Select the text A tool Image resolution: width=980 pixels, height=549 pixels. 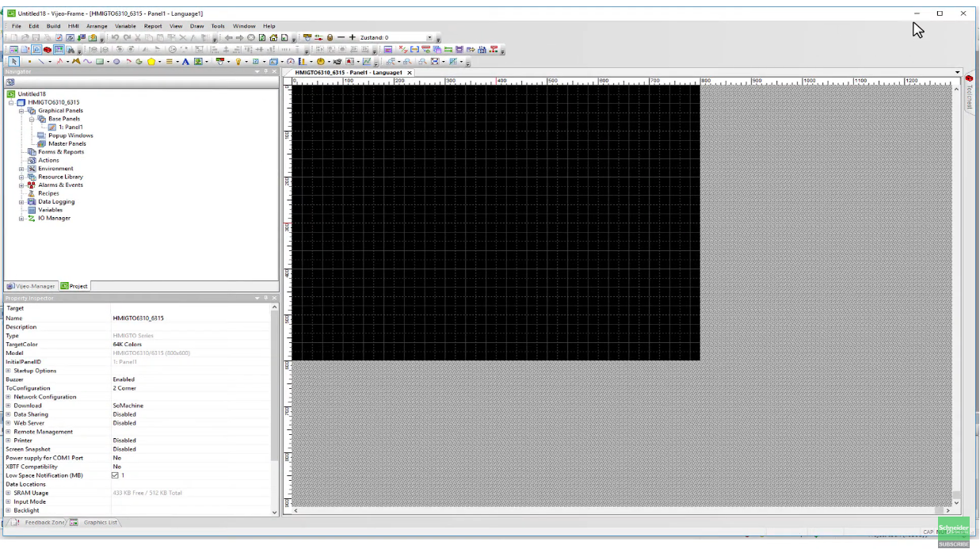click(x=185, y=61)
